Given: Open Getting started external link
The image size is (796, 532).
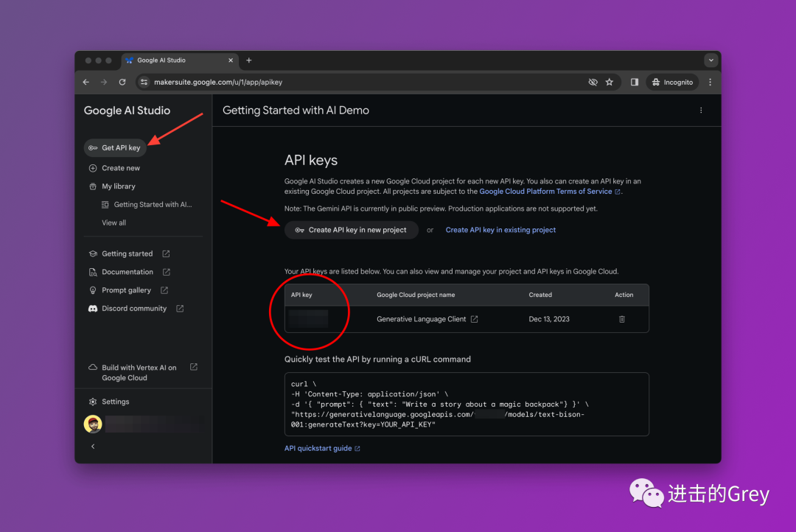Looking at the screenshot, I should point(130,253).
